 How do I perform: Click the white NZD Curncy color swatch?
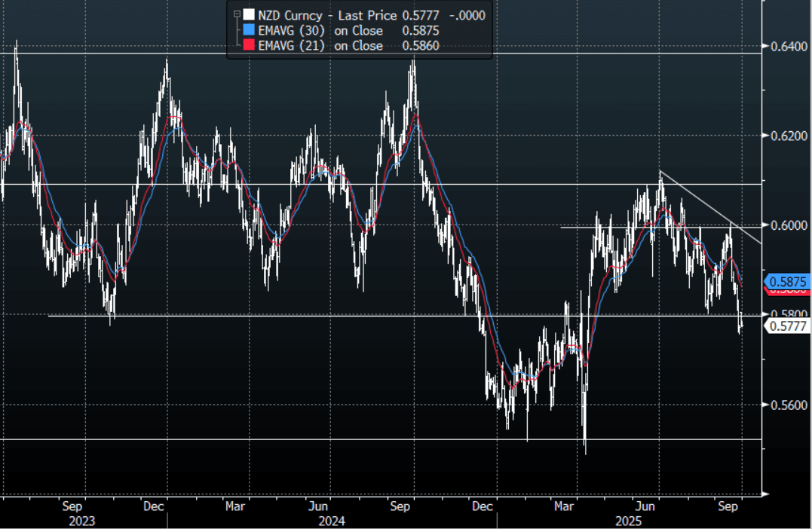click(x=247, y=15)
